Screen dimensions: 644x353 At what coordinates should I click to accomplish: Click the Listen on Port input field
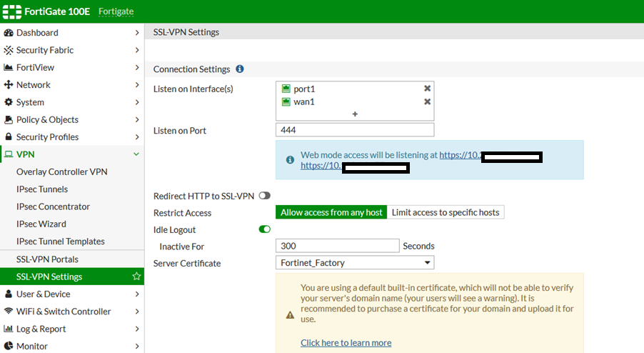(355, 130)
